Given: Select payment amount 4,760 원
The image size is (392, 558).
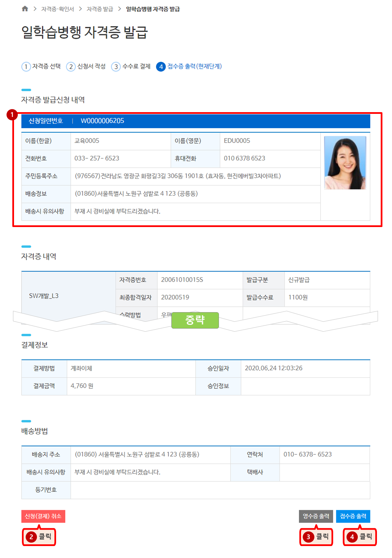Looking at the screenshot, I should 82,386.
